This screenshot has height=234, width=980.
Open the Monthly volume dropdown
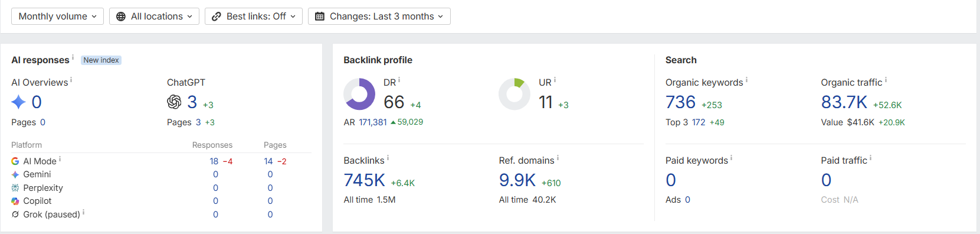point(57,17)
